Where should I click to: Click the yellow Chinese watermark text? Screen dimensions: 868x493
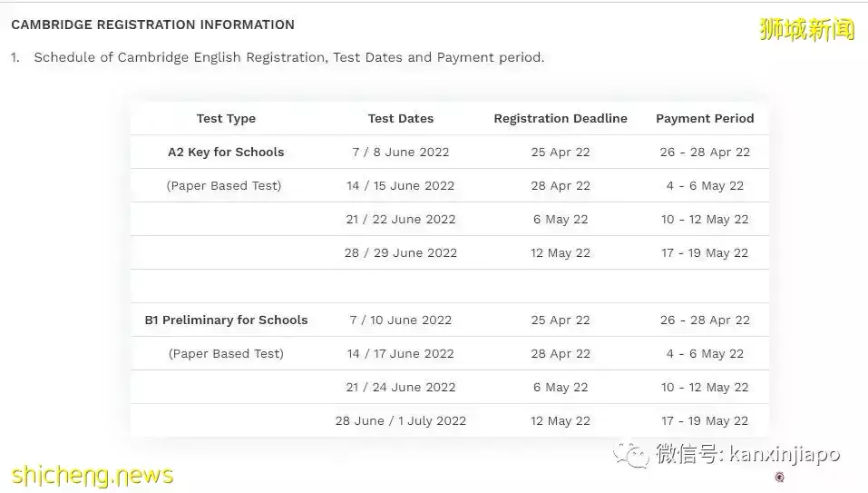tap(807, 29)
